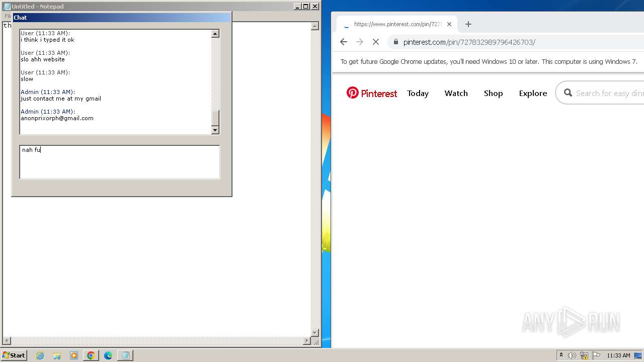Viewport: 644px width, 362px height.
Task: Click Chrome forward arrow button
Action: tap(360, 42)
